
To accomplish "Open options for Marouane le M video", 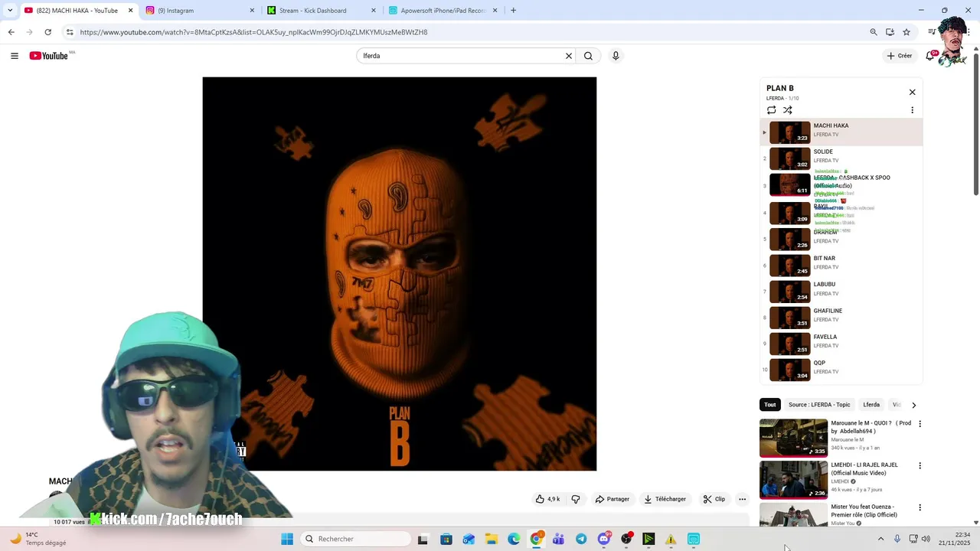I will 920,424.
